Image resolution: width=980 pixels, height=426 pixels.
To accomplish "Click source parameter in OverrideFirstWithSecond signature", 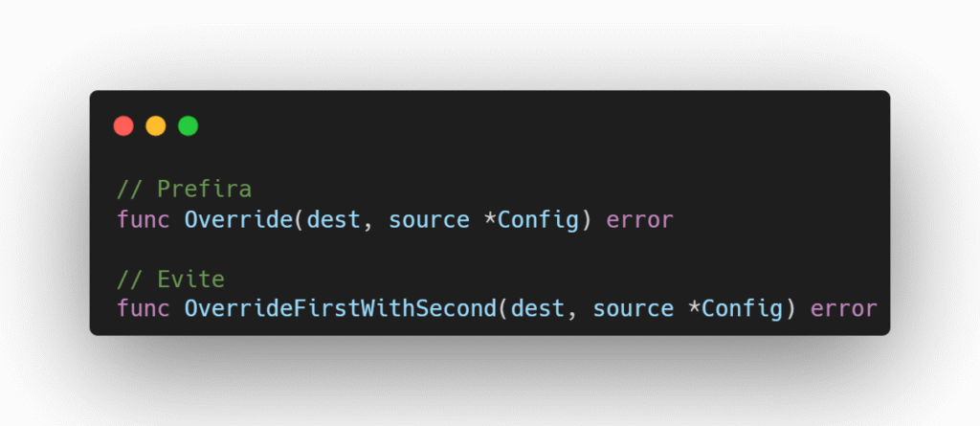I will pos(634,309).
